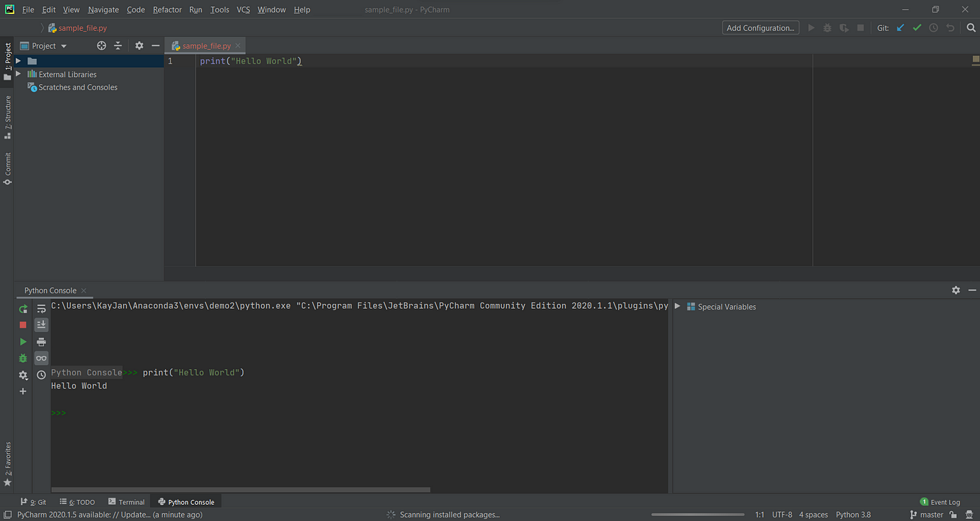Screen dimensions: 980x521
Task: Attach debugger using green bug icon
Action: [x=23, y=359]
